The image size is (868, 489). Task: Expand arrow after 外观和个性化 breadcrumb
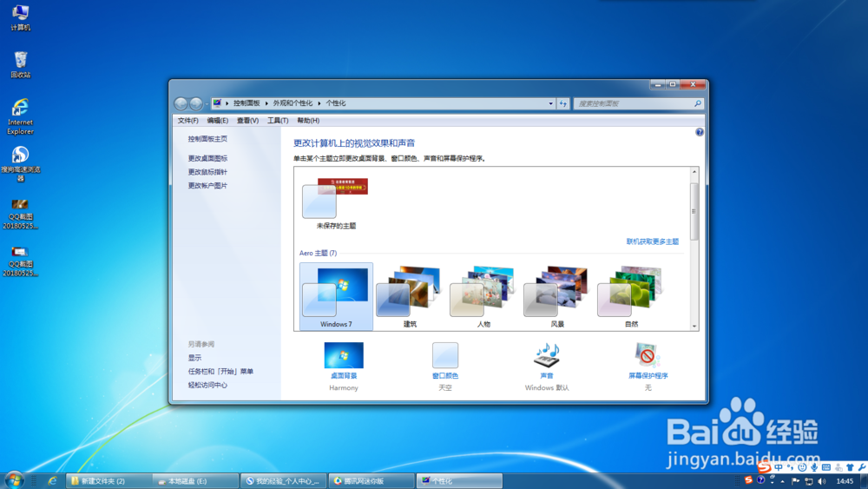pyautogui.click(x=319, y=103)
